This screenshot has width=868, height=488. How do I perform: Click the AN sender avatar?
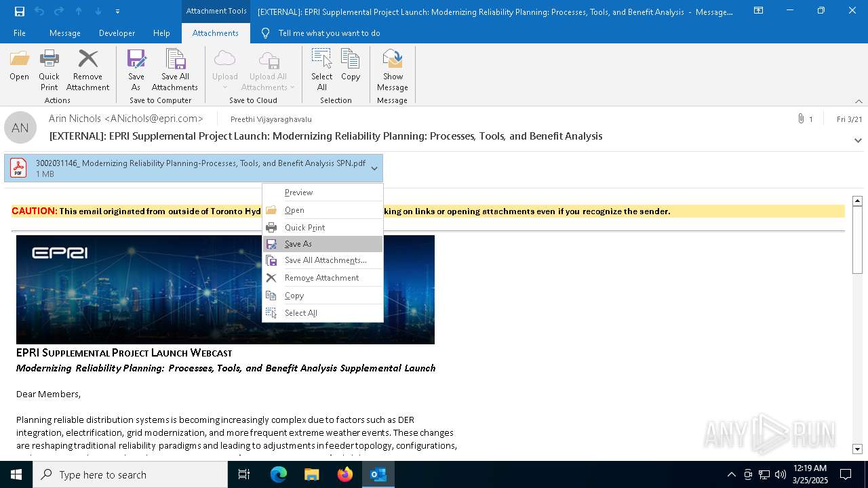[20, 127]
